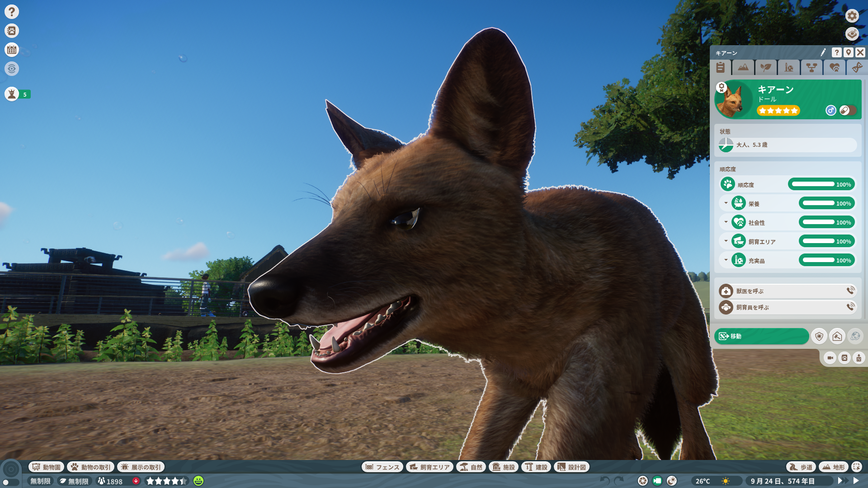The width and height of the screenshot is (868, 488).
Task: Open the フェンス barriers menu
Action: click(x=382, y=467)
